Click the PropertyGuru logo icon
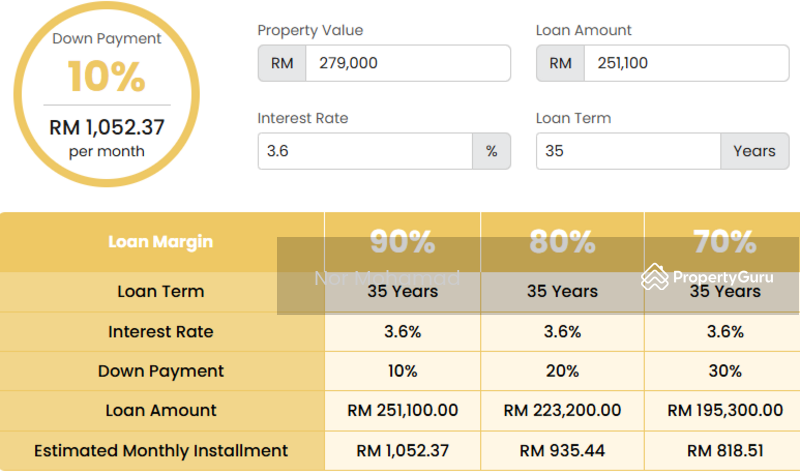This screenshot has width=800, height=475. pos(655,276)
